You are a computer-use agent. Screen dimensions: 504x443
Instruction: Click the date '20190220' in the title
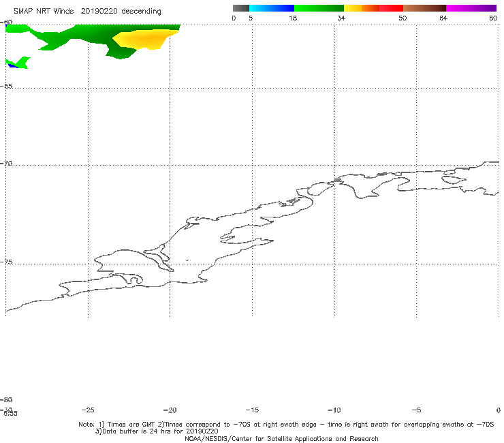pyautogui.click(x=99, y=11)
